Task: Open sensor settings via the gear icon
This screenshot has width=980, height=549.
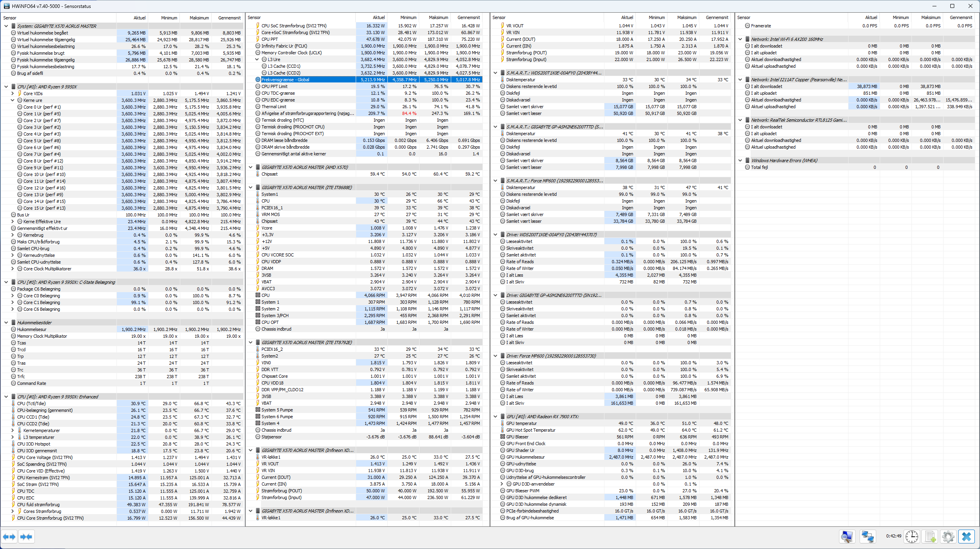Action: pyautogui.click(x=949, y=537)
